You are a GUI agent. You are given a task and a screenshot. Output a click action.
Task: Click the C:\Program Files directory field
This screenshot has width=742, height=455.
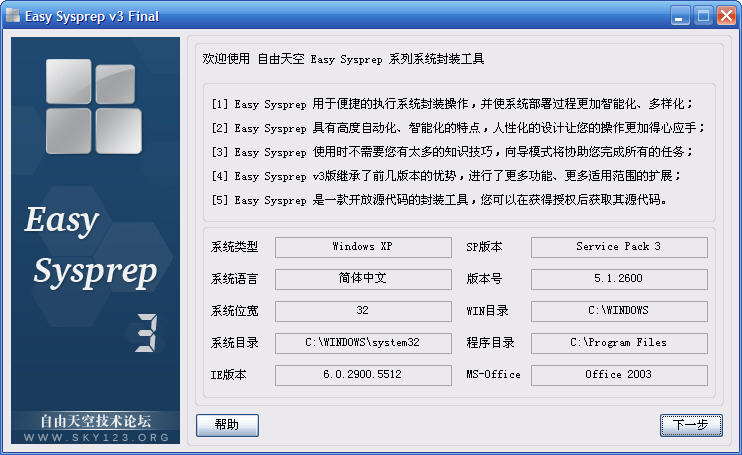click(x=618, y=343)
